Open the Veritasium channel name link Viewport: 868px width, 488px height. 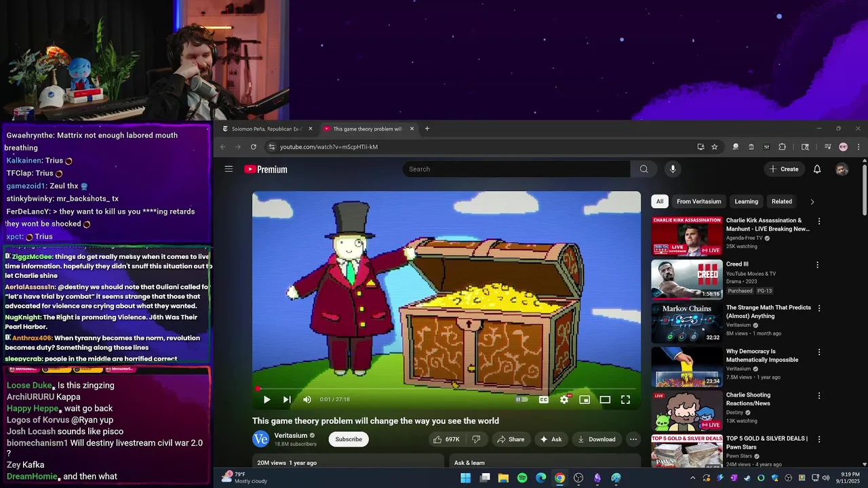(291, 435)
